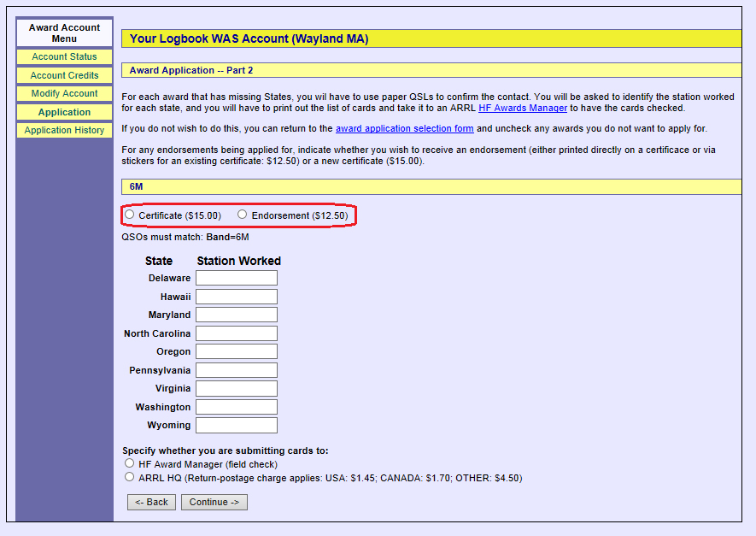Choose the Endorsement ($12.50) option
756x536 pixels.
[243, 215]
